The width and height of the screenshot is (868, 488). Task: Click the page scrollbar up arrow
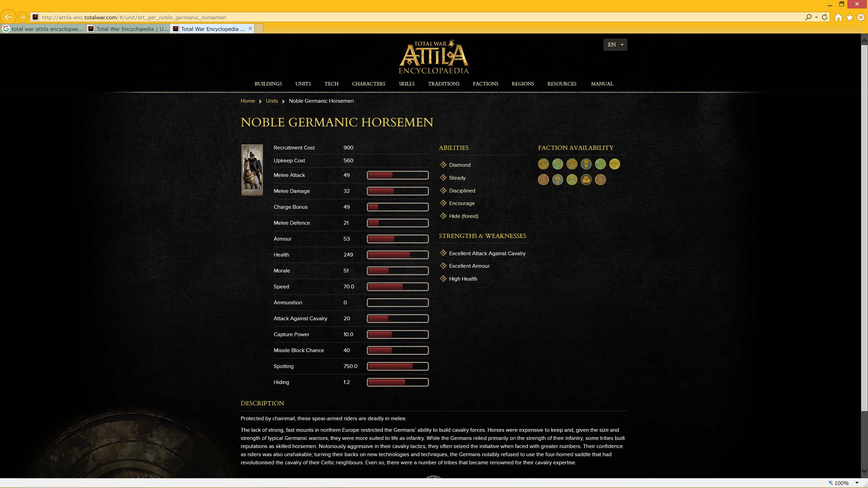click(x=864, y=41)
